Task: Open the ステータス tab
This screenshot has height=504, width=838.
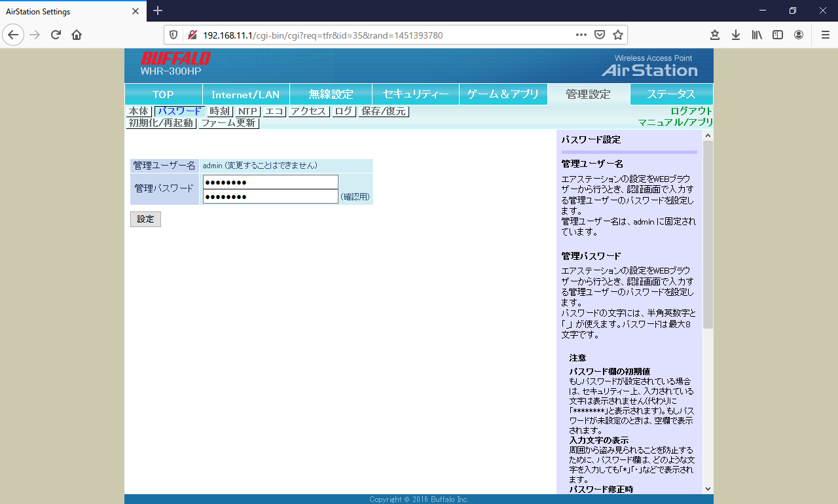Action: pos(671,94)
